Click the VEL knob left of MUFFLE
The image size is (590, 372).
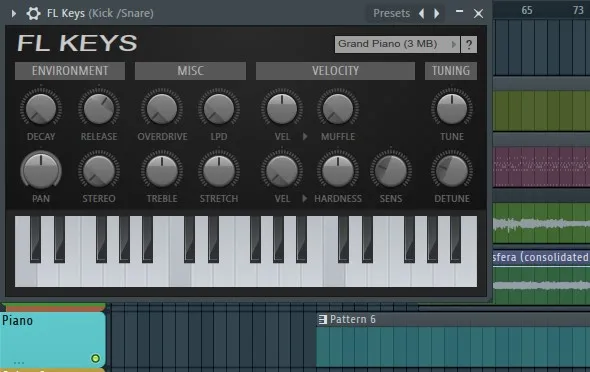[x=282, y=108]
